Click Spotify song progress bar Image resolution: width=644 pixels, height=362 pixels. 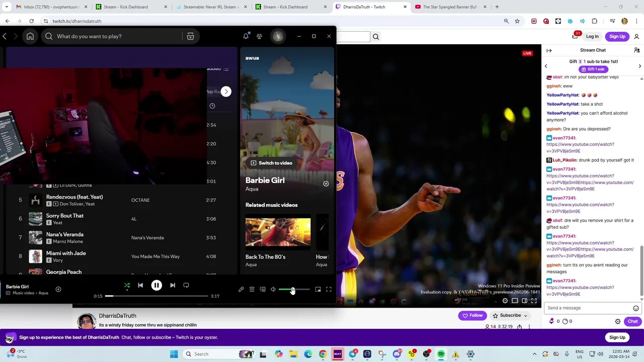[x=156, y=296]
